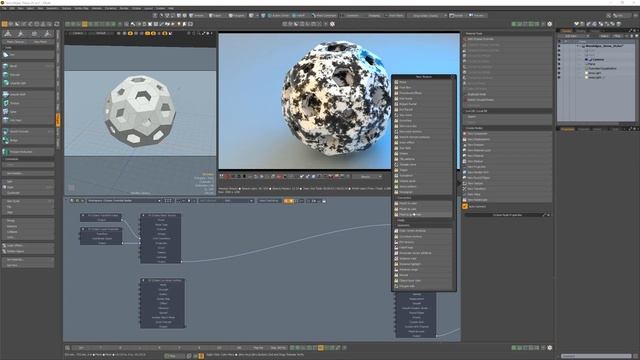This screenshot has width=640, height=360.
Task: Click the gear icon beside the green layout buttons at the top right
Action: click(549, 24)
